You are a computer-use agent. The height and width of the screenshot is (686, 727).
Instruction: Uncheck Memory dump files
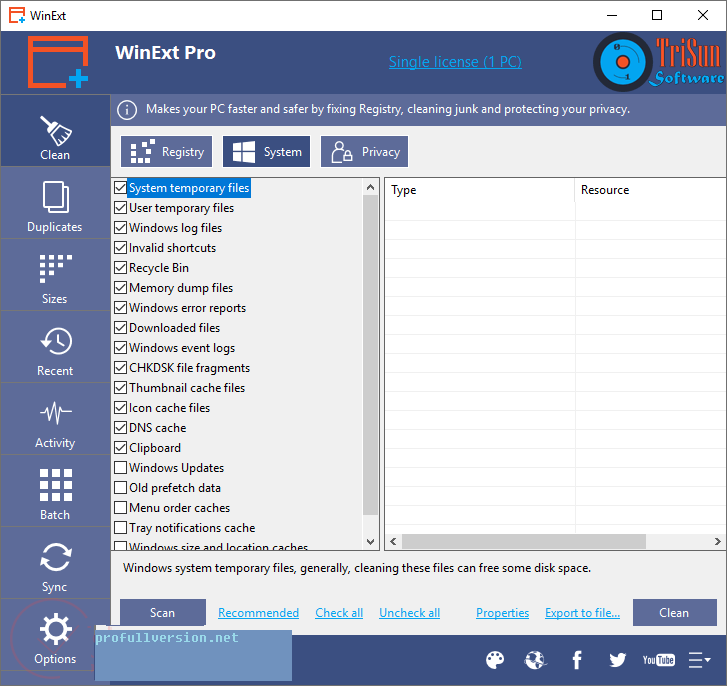121,287
